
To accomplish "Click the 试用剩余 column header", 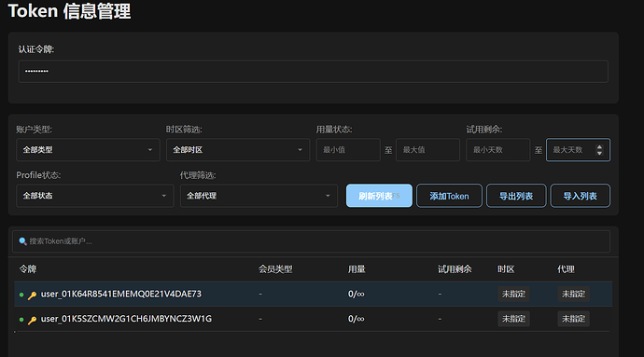I will [455, 269].
